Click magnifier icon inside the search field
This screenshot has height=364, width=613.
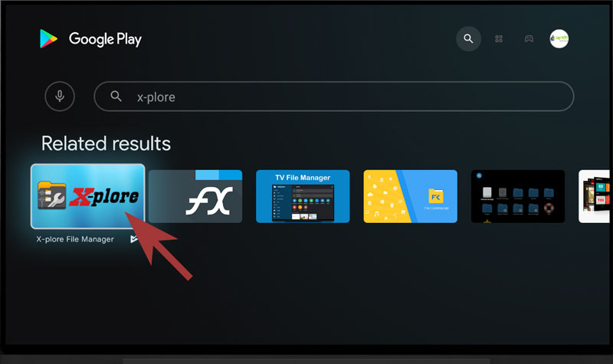click(116, 97)
